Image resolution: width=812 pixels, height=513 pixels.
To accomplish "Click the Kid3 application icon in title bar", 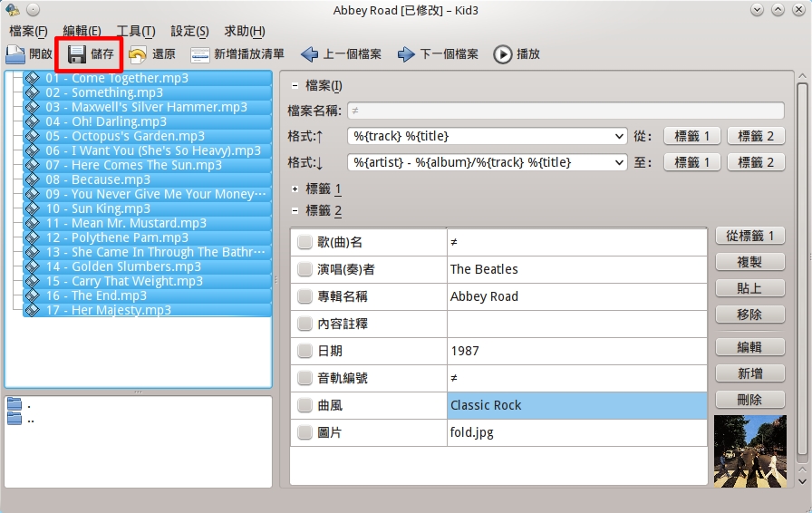I will (x=13, y=9).
